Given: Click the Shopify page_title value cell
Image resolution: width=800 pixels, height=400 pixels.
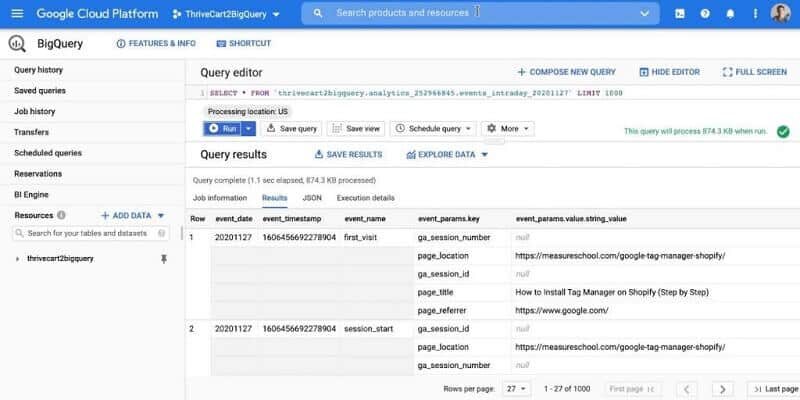Looking at the screenshot, I should click(612, 292).
